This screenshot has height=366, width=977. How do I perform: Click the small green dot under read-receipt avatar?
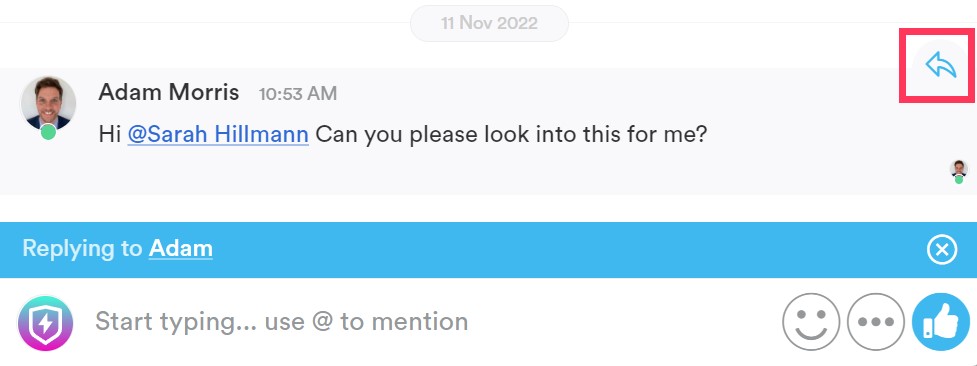tap(959, 180)
